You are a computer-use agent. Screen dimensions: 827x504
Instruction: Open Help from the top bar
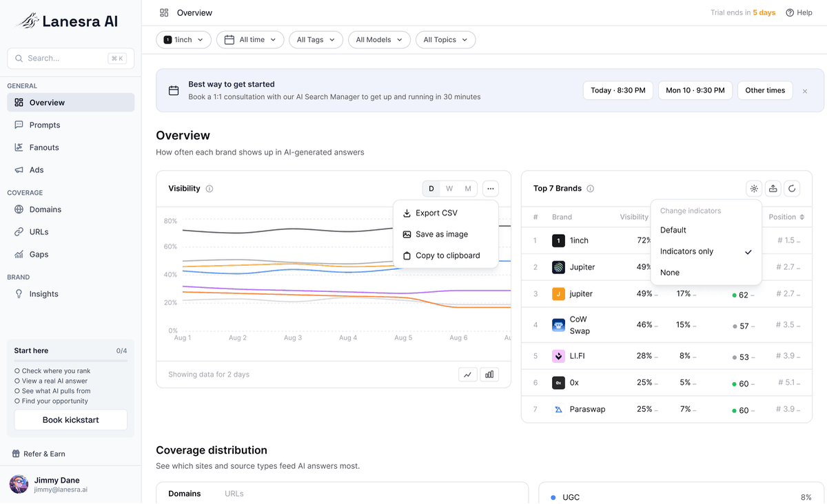(799, 12)
